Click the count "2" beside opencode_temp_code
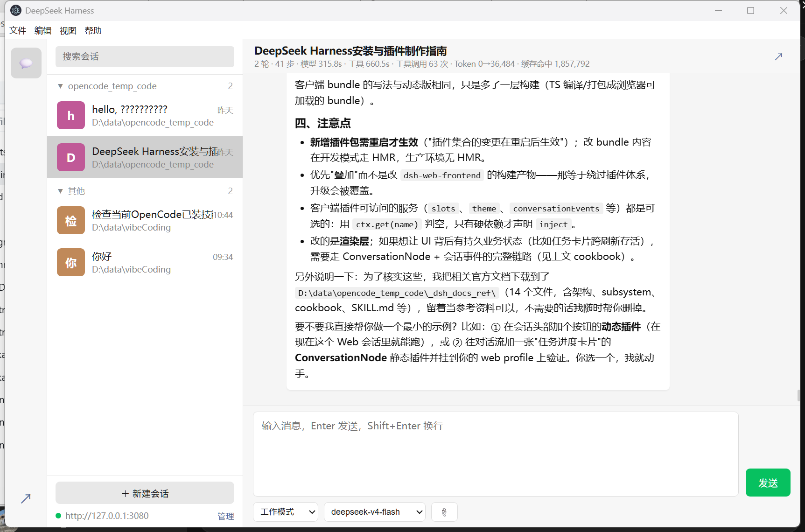Image resolution: width=805 pixels, height=532 pixels. (x=230, y=86)
